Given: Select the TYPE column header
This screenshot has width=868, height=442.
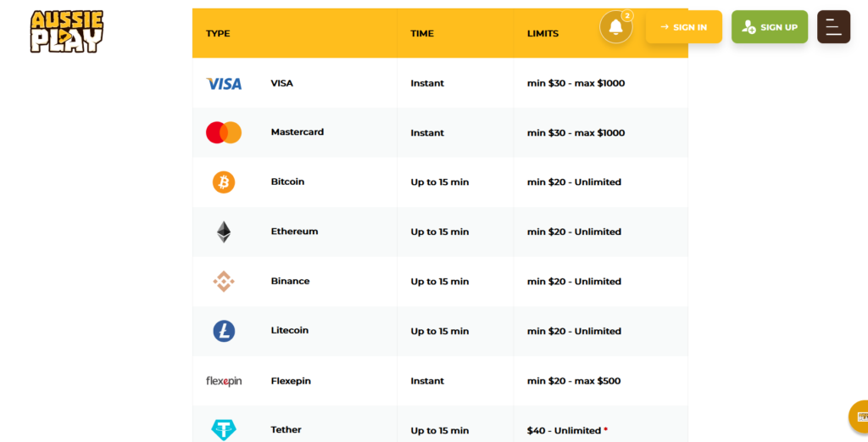Looking at the screenshot, I should [x=218, y=34].
